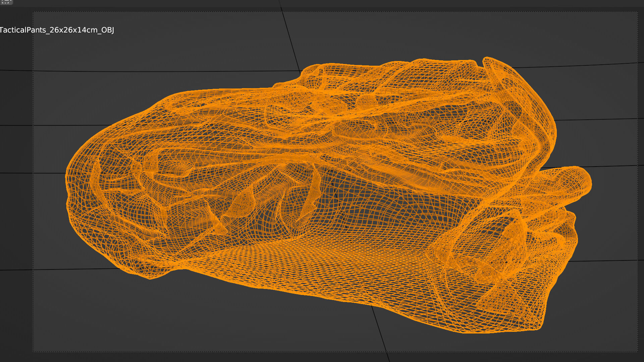This screenshot has height=362, width=644.
Task: Click the TacticalPants_26x26x14cm_OBJ object name text
Action: [57, 30]
